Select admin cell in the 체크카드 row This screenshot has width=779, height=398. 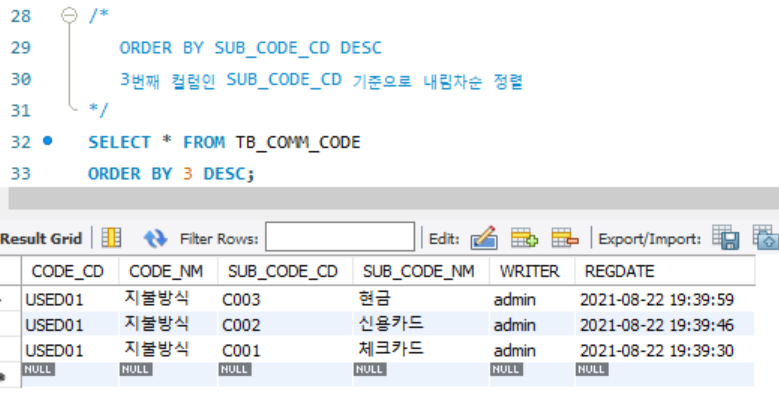pos(532,350)
